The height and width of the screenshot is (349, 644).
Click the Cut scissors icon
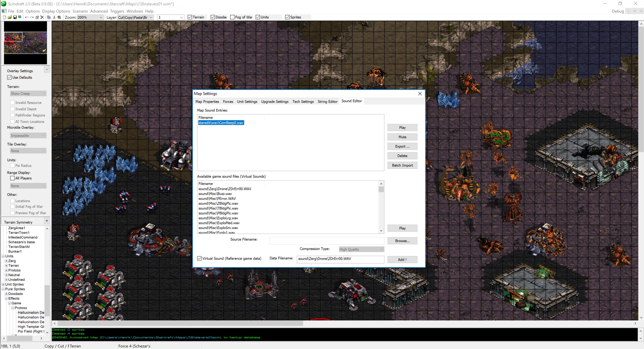(54, 17)
